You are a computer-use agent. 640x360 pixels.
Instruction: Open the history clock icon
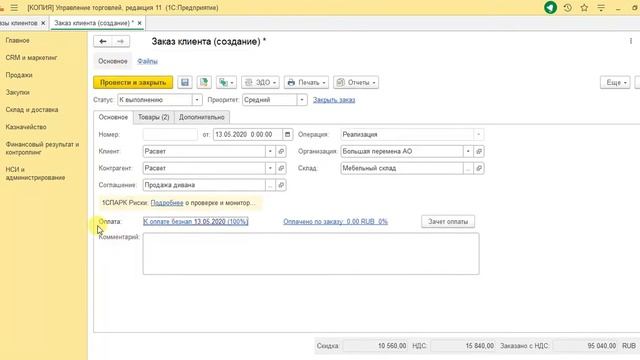[567, 7]
